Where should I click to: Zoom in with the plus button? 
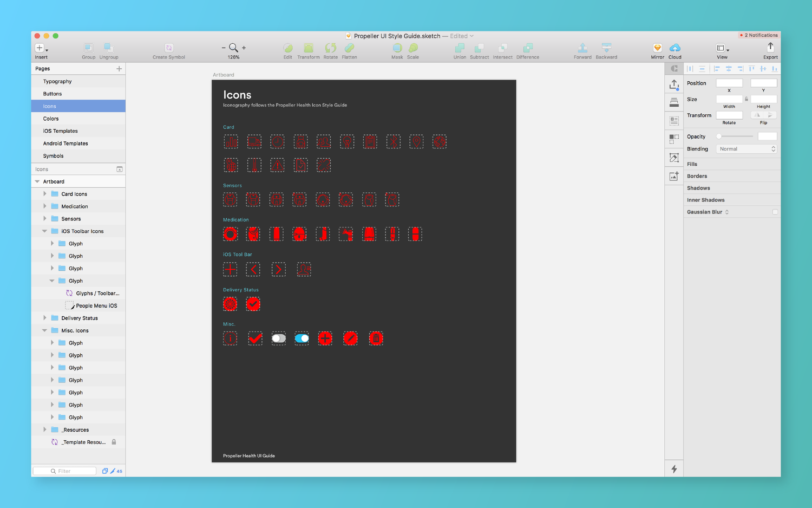[244, 48]
